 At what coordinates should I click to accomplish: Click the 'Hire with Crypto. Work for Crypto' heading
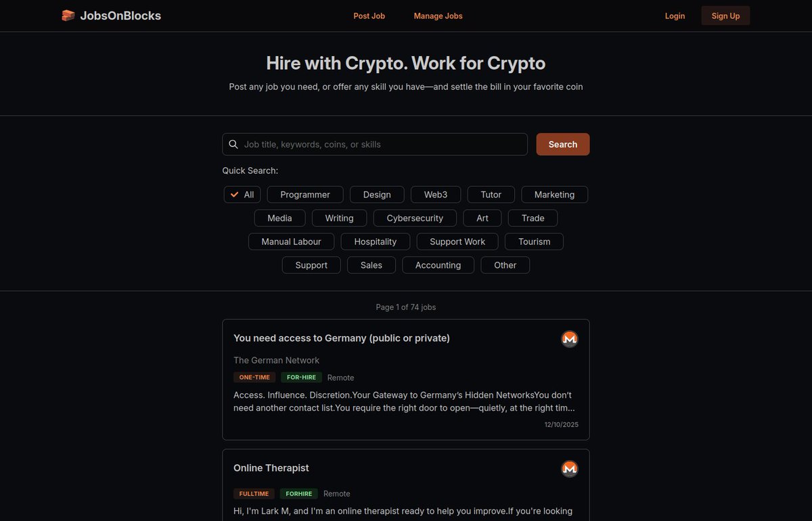coord(406,63)
